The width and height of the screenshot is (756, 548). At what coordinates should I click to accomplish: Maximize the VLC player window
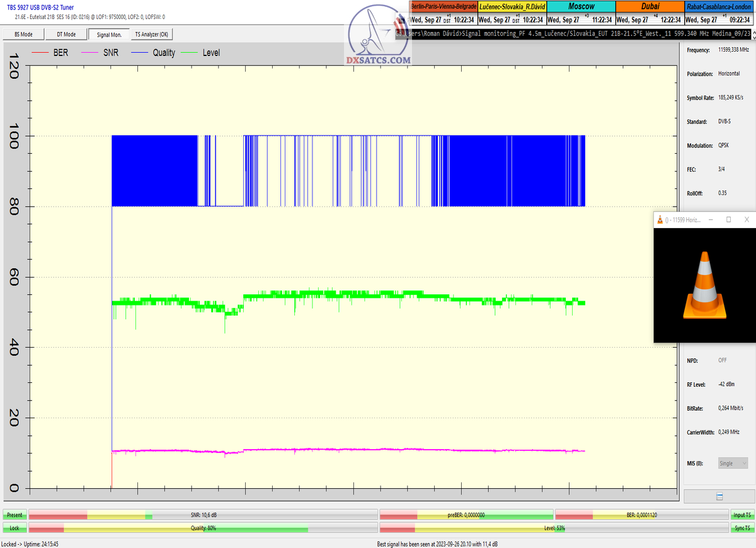728,219
